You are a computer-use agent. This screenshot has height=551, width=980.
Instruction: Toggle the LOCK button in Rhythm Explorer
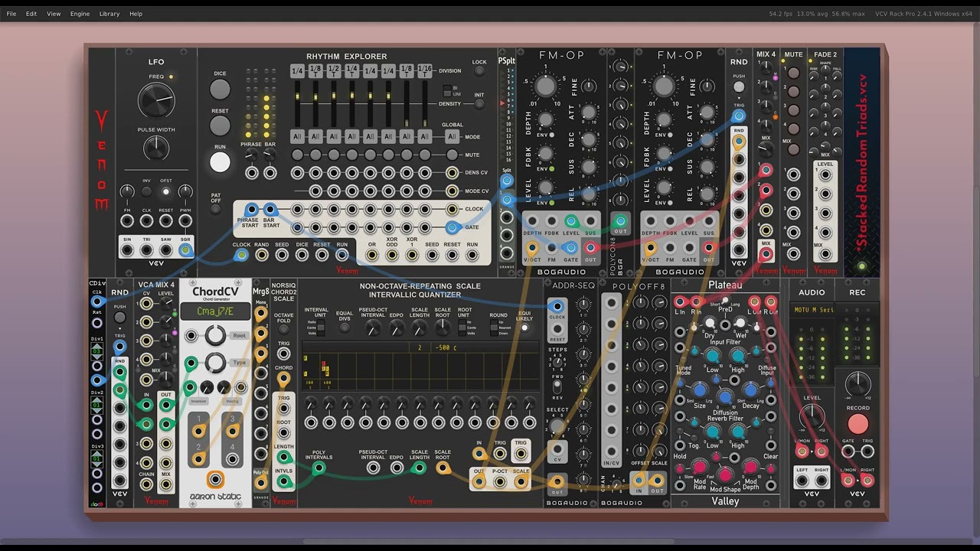(x=479, y=71)
